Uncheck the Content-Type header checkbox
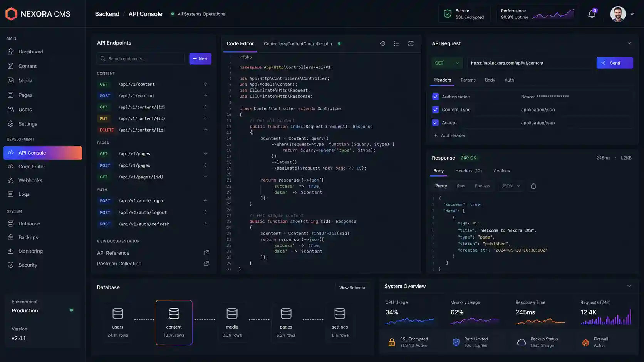This screenshot has height=362, width=644. pos(435,110)
